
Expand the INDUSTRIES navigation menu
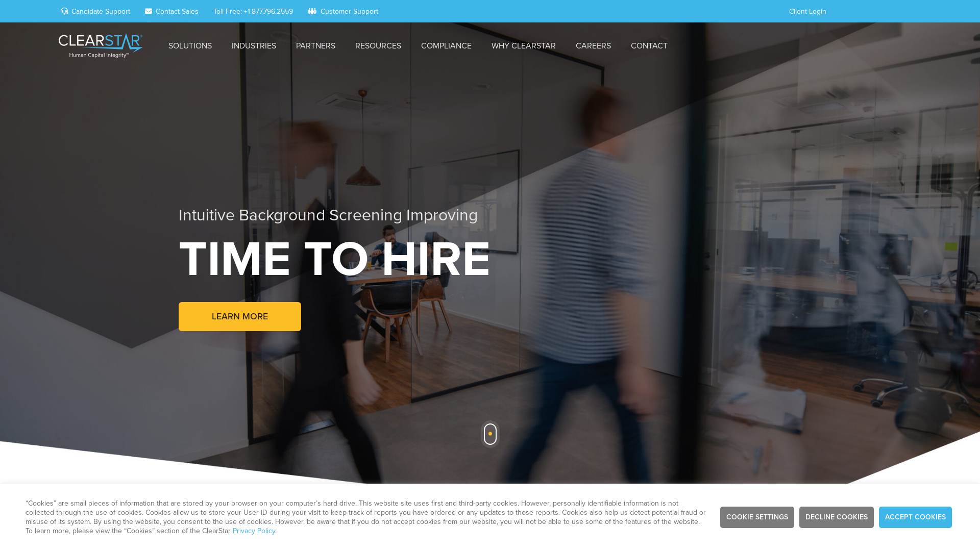[x=254, y=46]
